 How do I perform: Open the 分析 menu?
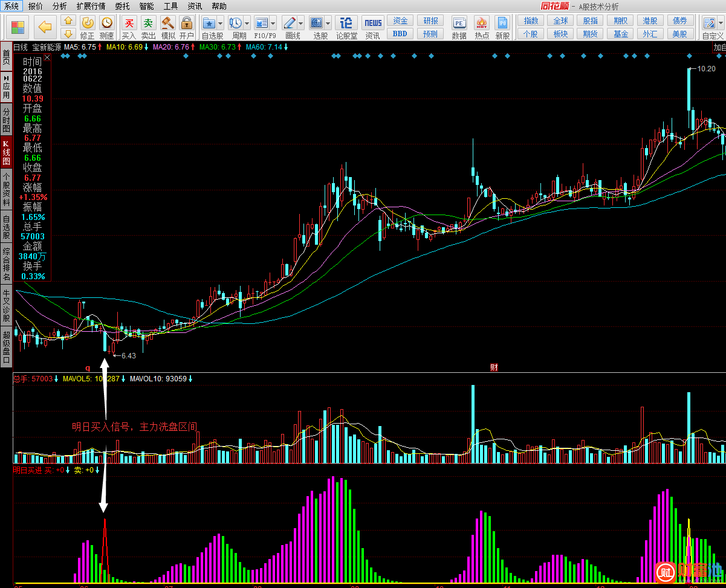point(60,6)
